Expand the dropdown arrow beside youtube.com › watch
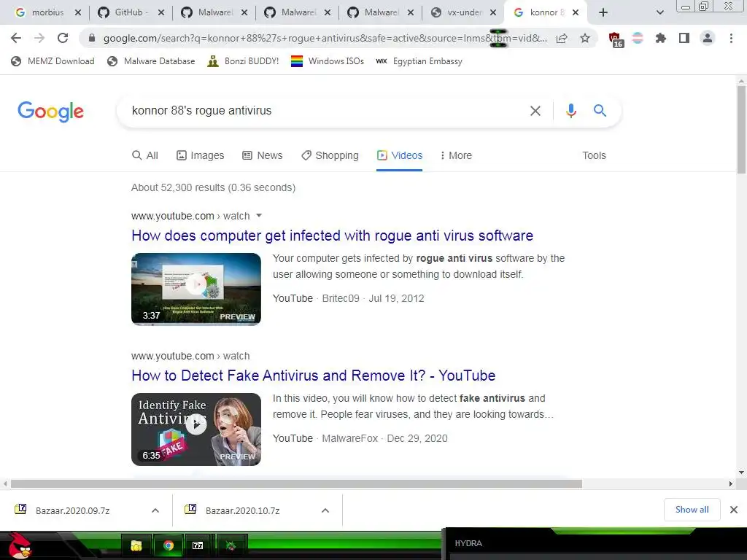 point(259,216)
